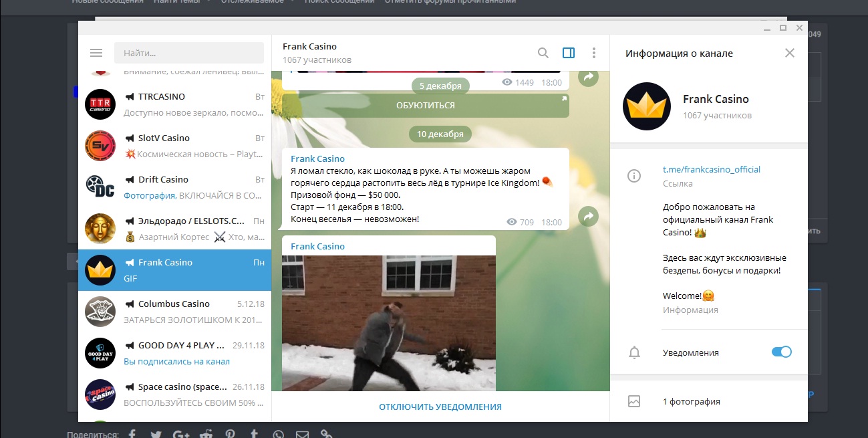Viewport: 868px width, 438px height.
Task: Share via Google+ icon on forum page
Action: 181,434
